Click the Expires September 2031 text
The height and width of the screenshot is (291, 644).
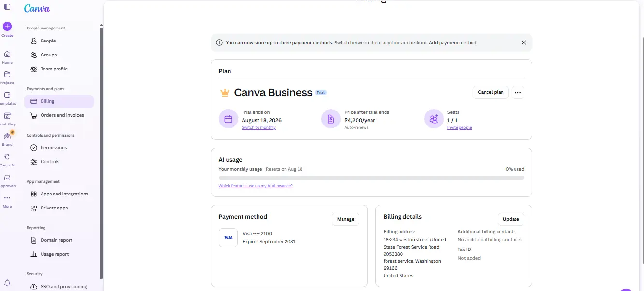269,242
